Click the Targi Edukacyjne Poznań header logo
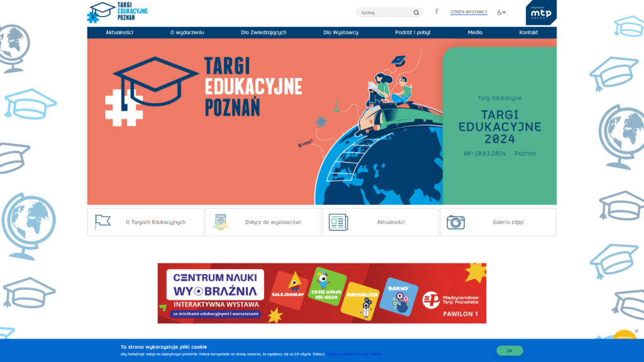644x362 pixels. tap(118, 12)
